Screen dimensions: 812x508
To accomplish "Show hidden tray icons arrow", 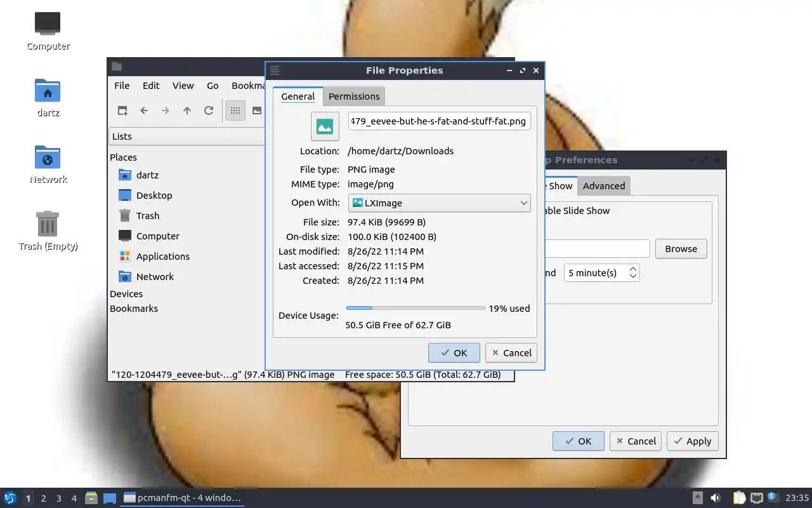I will pyautogui.click(x=697, y=498).
